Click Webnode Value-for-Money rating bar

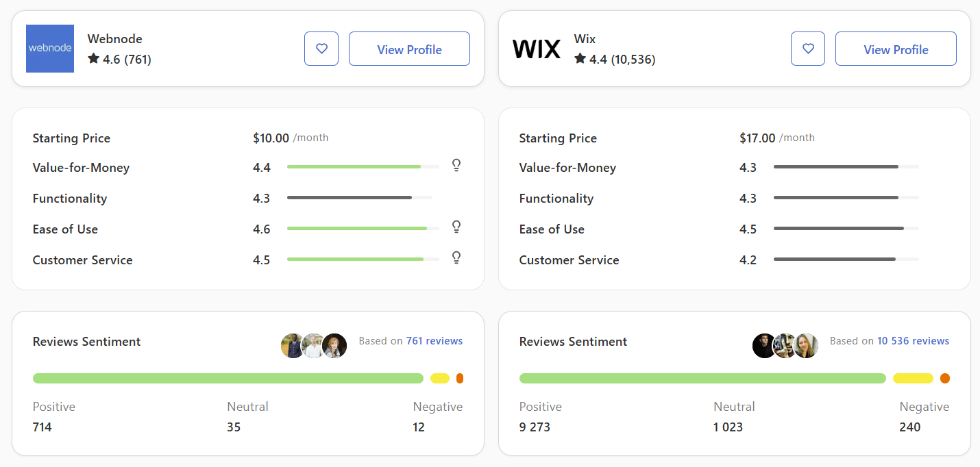pyautogui.click(x=363, y=166)
